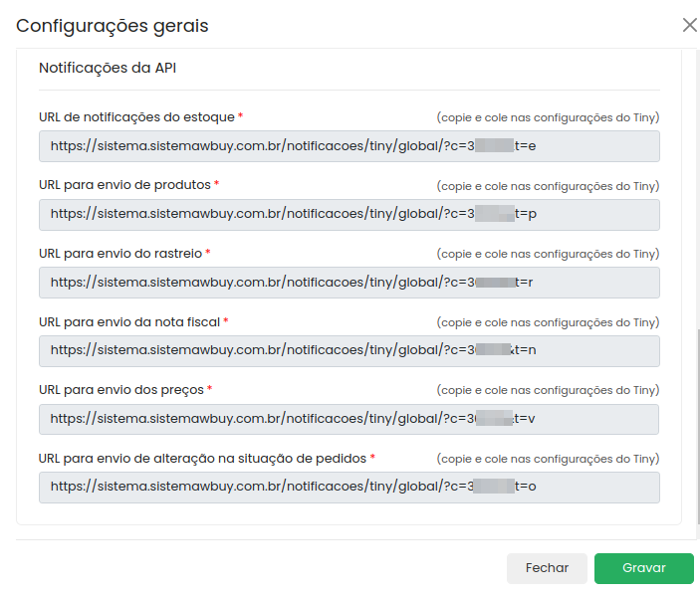
Task: Focus the nota fiscal URL field
Action: coord(350,351)
